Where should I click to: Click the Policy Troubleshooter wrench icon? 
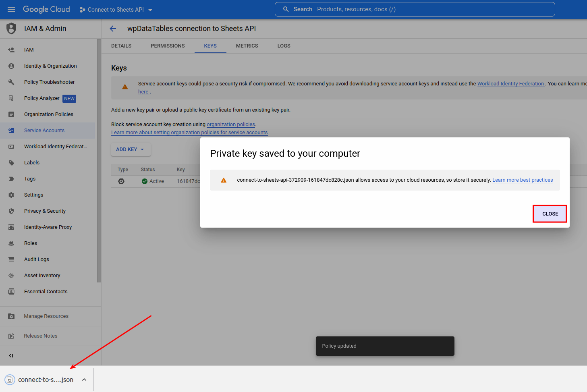coord(11,82)
